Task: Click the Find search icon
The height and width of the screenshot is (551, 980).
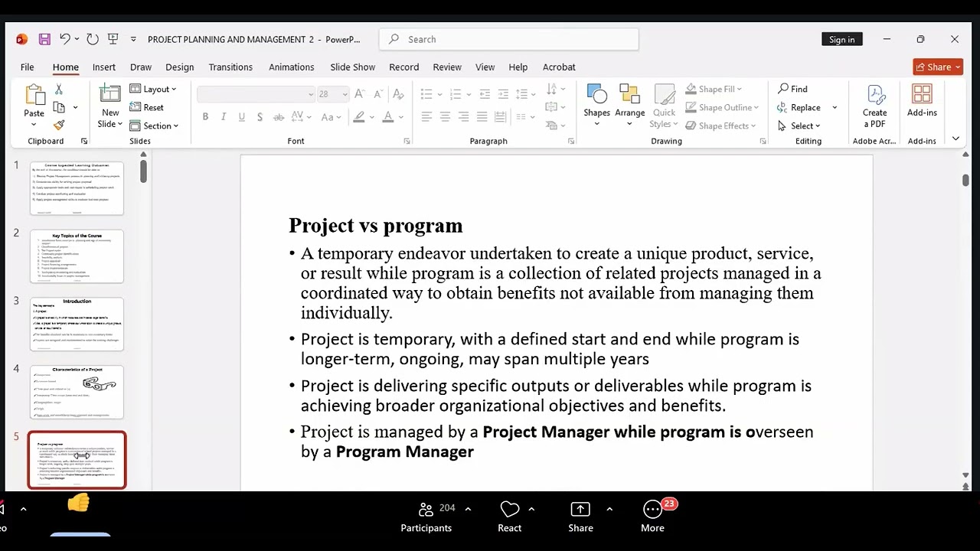Action: 792,89
